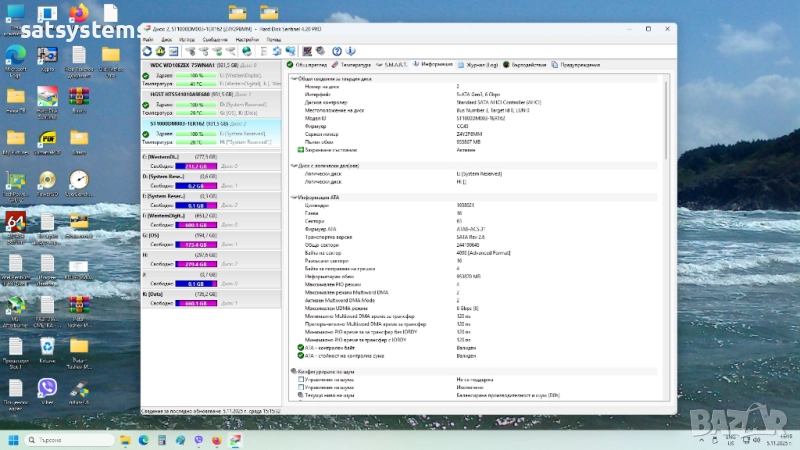Click the Refresh icon in Hard Disk Sentinel toolbar
Viewport: 800px width, 450px height.
(x=147, y=51)
